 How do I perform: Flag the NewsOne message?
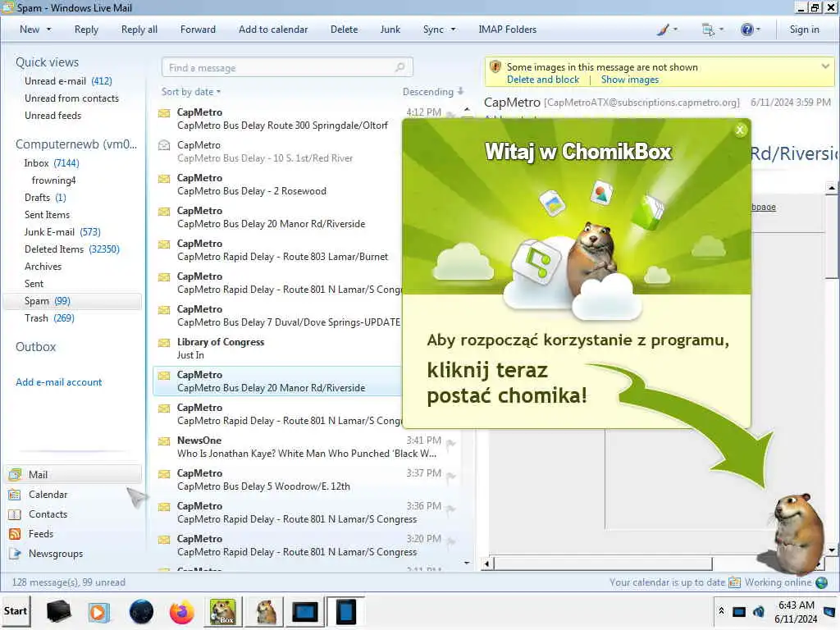click(451, 442)
